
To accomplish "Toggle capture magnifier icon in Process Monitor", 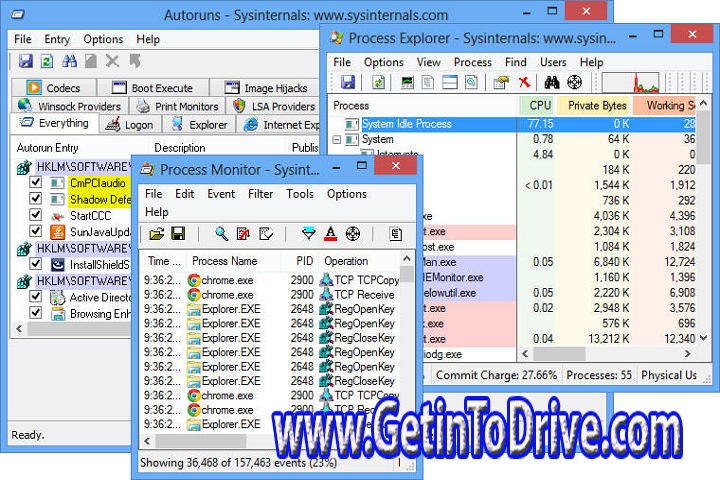I will coord(221,234).
